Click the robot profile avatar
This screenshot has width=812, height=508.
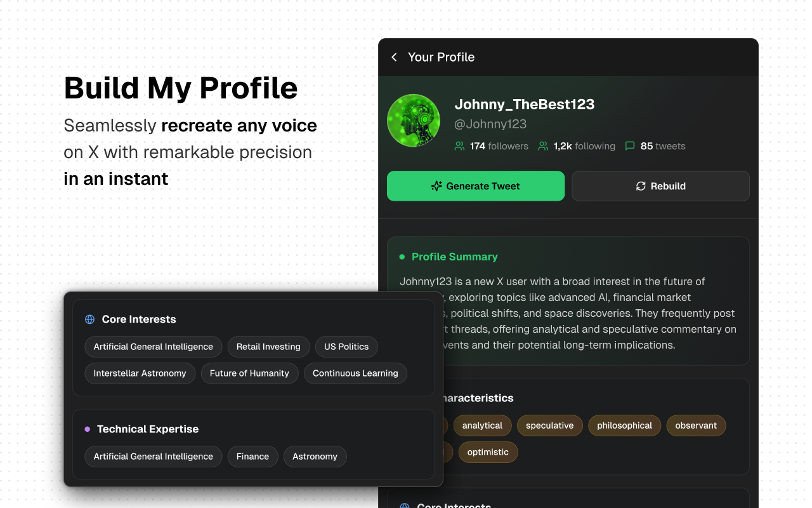pyautogui.click(x=414, y=121)
